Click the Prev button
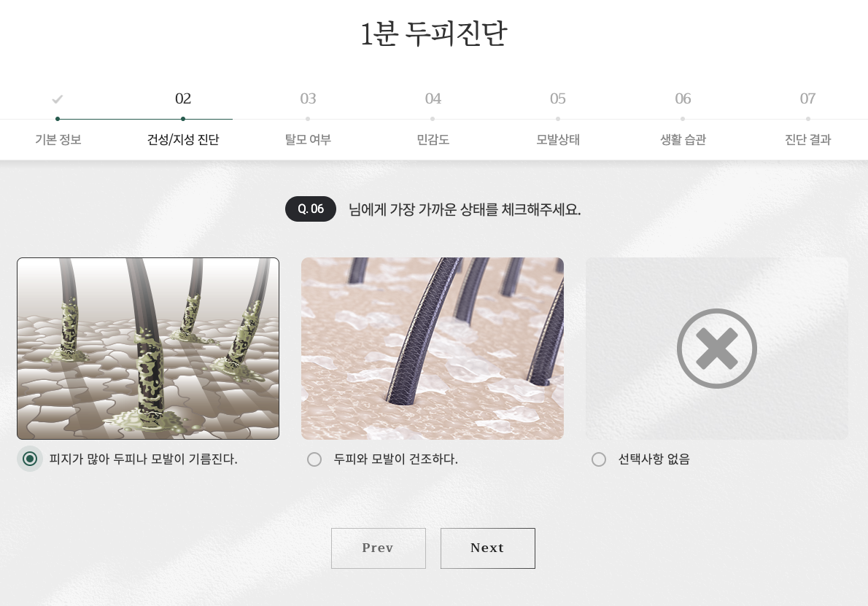Viewport: 868px width, 606px height. [x=379, y=548]
